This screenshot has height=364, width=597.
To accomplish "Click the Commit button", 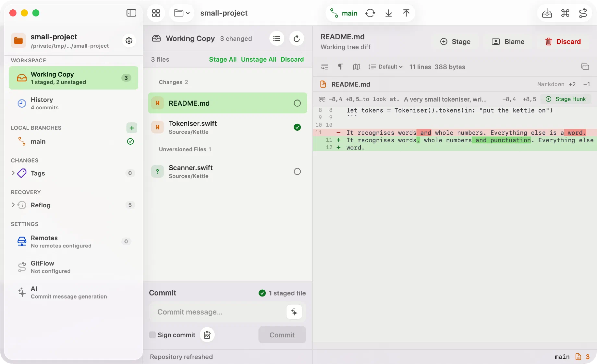I will [282, 335].
